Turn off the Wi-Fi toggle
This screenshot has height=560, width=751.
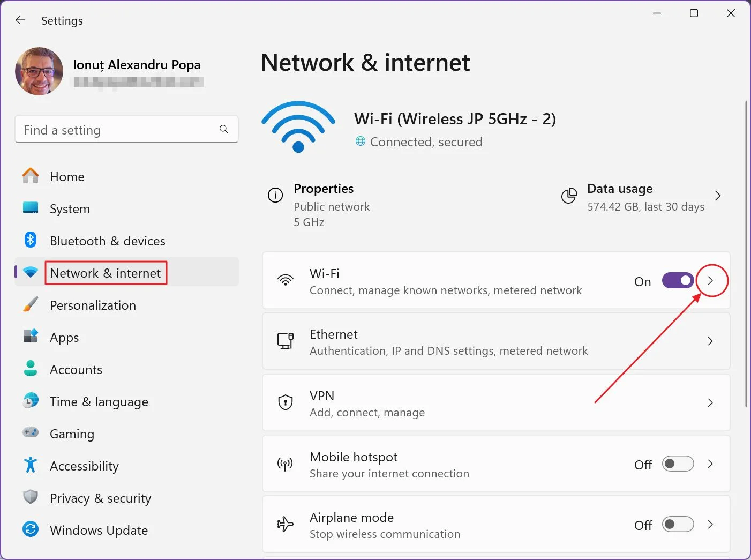tap(678, 280)
